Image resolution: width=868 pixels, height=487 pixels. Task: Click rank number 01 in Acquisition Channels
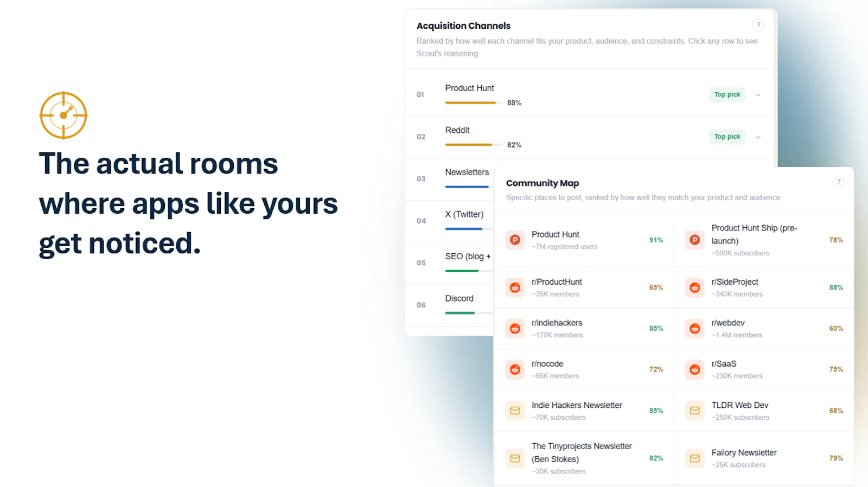click(420, 95)
